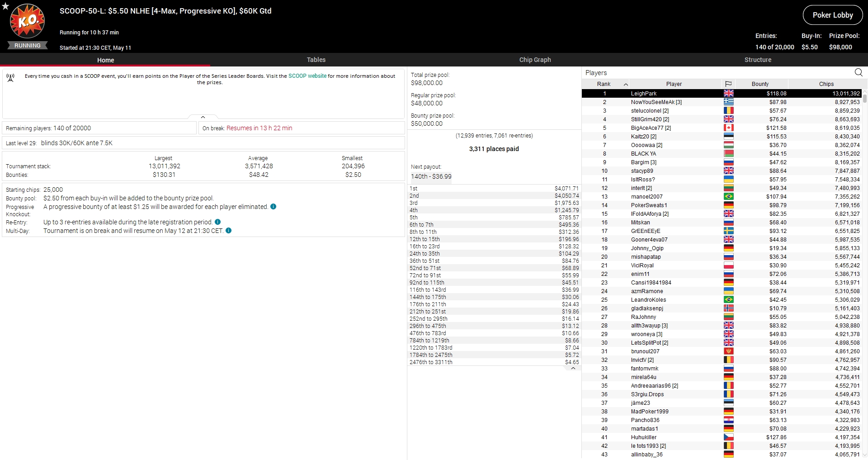Click the players list scrollbar
The width and height of the screenshot is (868, 460).
point(865,98)
